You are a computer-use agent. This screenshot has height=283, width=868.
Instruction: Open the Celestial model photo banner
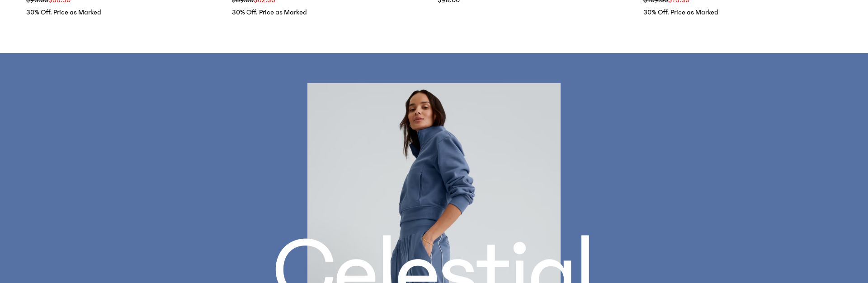tap(434, 183)
